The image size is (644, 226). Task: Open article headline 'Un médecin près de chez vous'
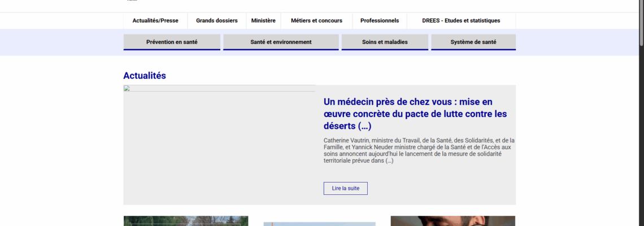[415, 114]
